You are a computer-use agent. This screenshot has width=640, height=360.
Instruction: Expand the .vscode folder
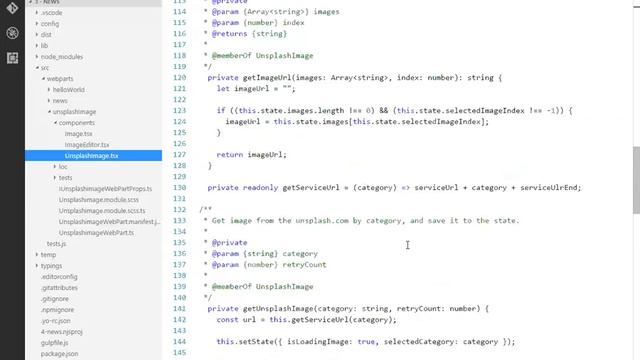[51, 13]
